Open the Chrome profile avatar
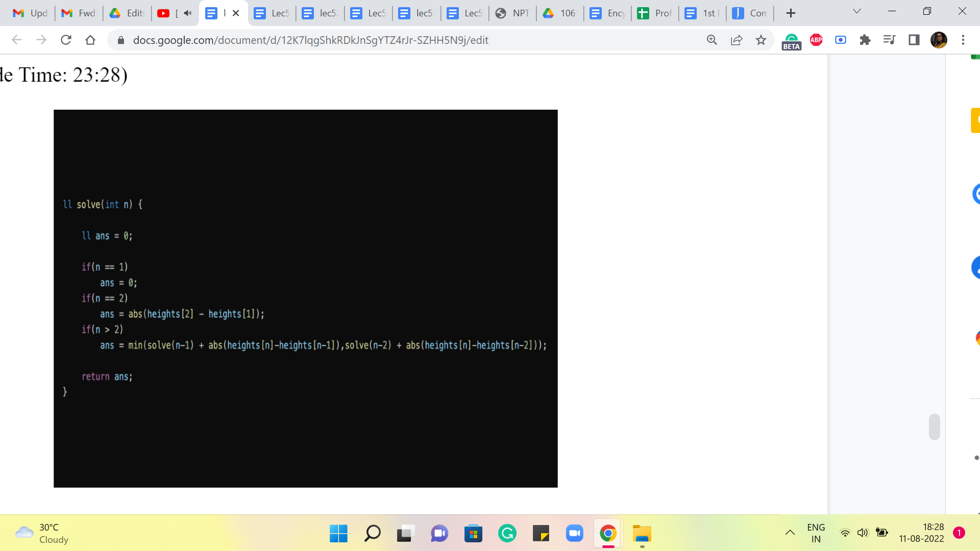The height and width of the screenshot is (551, 980). tap(939, 40)
